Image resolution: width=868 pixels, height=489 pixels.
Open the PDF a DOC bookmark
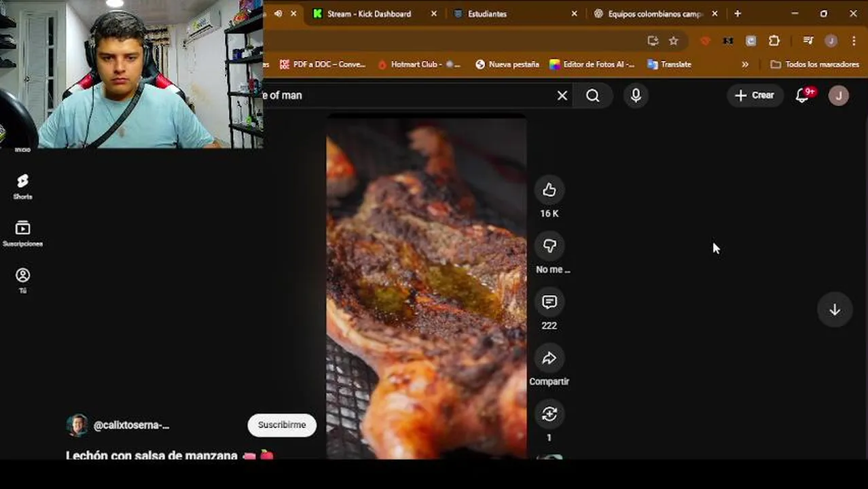tap(323, 65)
